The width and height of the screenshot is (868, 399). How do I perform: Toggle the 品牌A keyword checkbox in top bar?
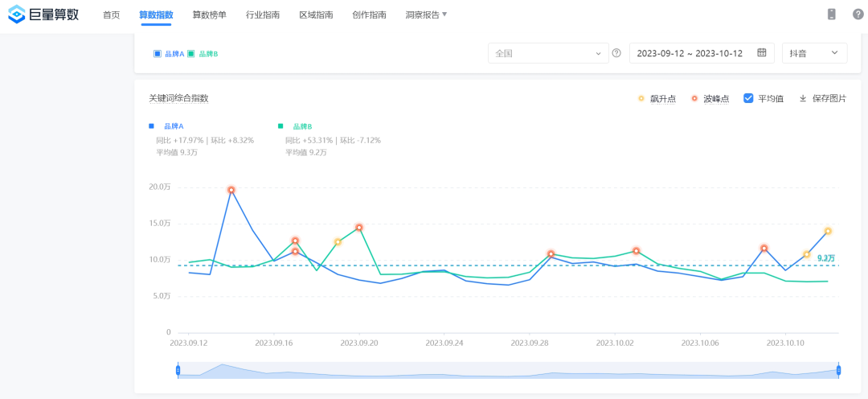(158, 54)
